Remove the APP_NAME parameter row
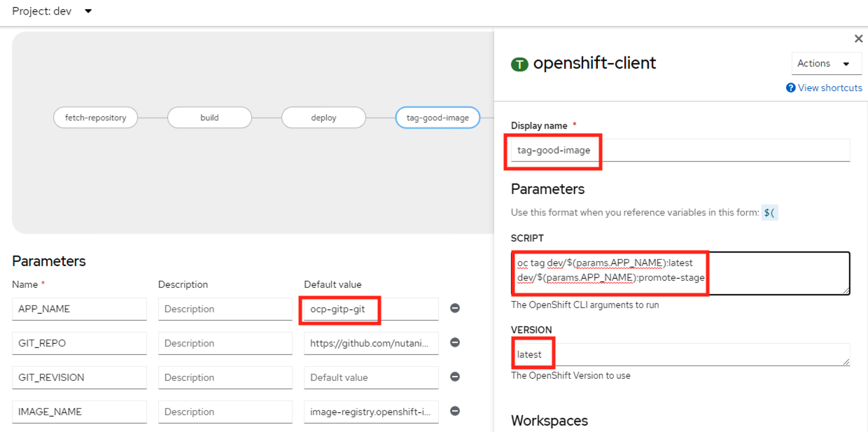Screen dimensions: 868x432 coord(455,309)
